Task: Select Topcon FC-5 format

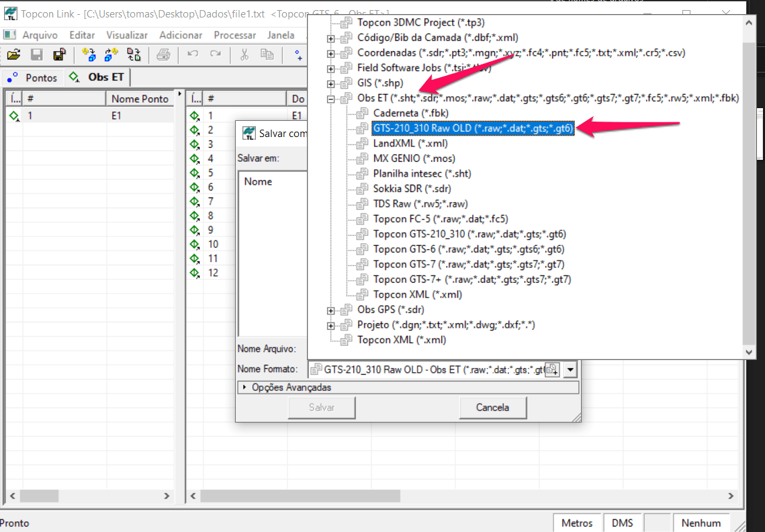Action: pos(441,219)
